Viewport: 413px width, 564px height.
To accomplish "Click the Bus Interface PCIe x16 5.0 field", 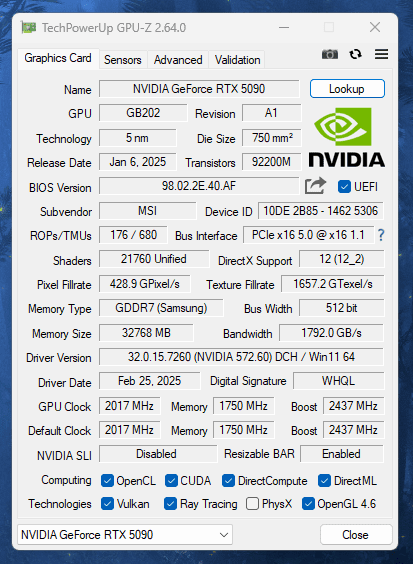I will click(x=308, y=235).
